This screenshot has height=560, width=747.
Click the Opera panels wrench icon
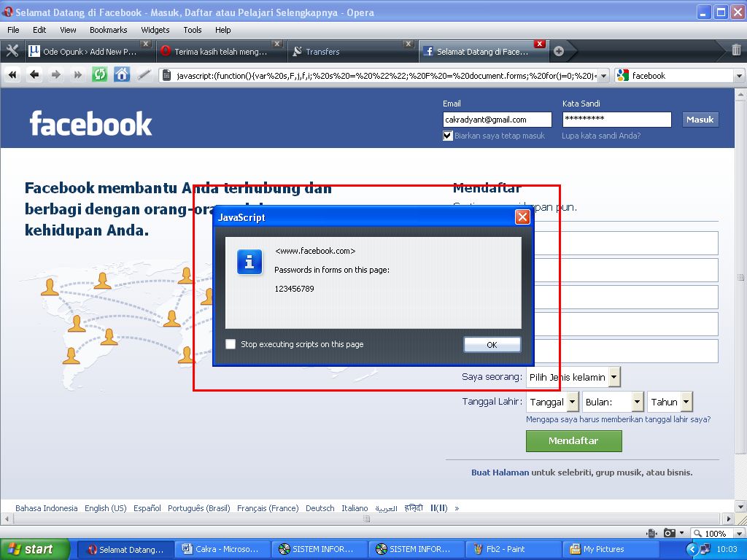click(12, 51)
